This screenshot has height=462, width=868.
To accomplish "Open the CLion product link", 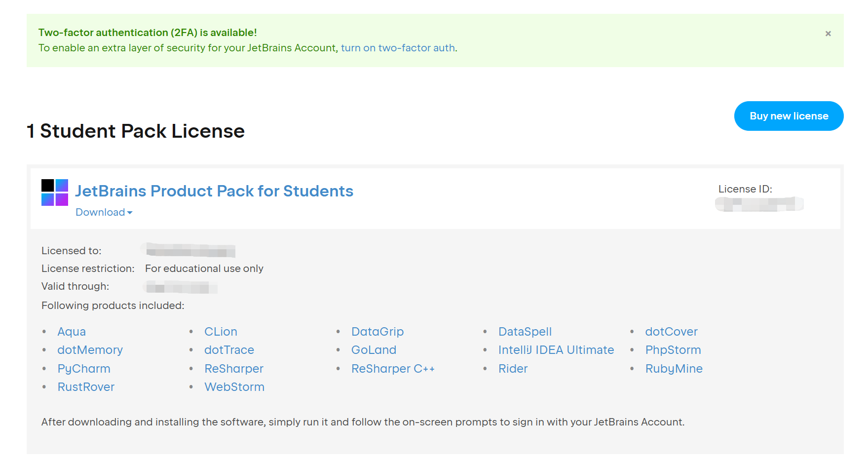I will 221,332.
